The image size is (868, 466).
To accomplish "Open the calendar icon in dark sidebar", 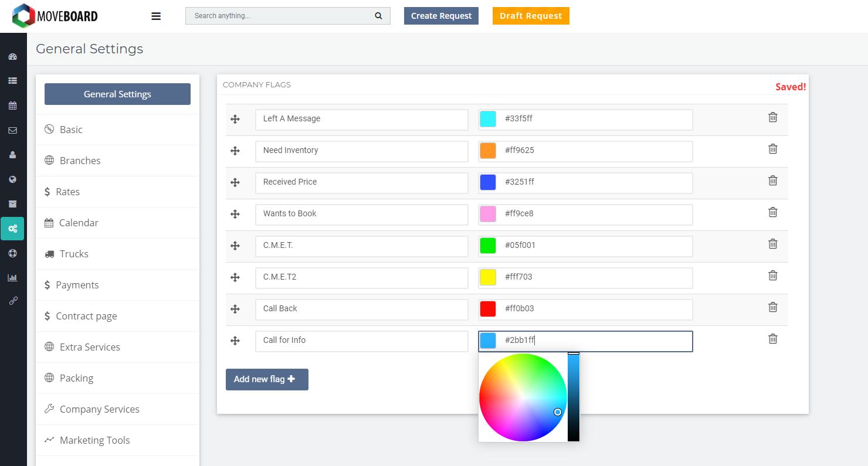I will pos(12,106).
